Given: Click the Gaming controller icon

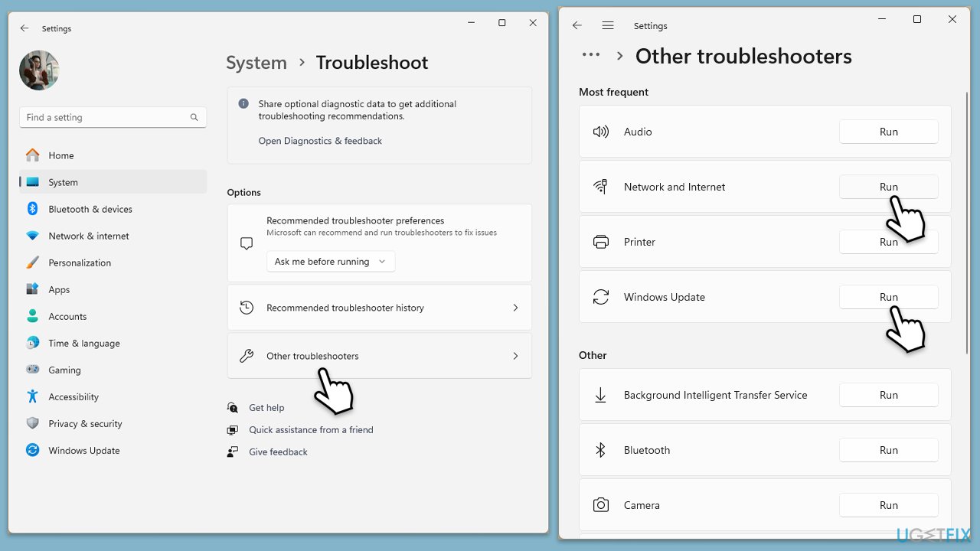Looking at the screenshot, I should coord(32,370).
